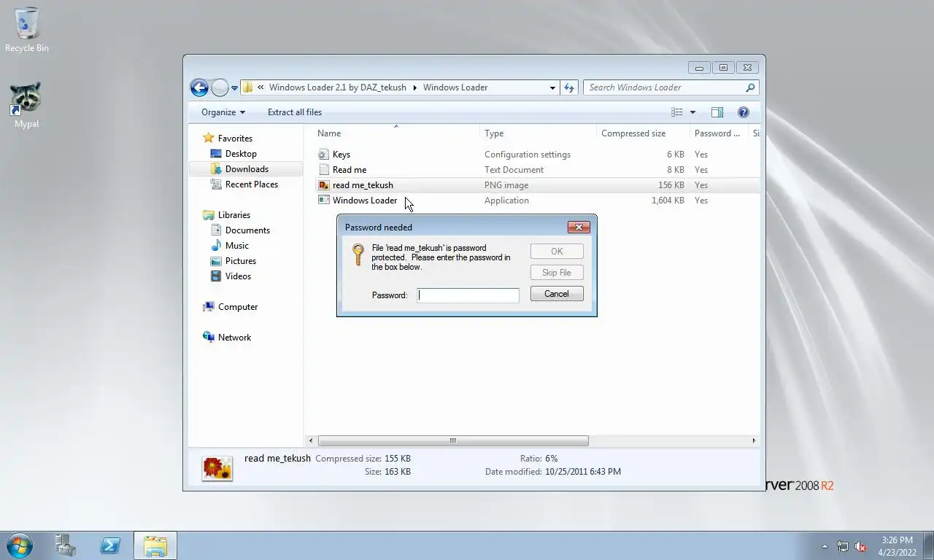Select Libraries in the navigation pane

[233, 215]
